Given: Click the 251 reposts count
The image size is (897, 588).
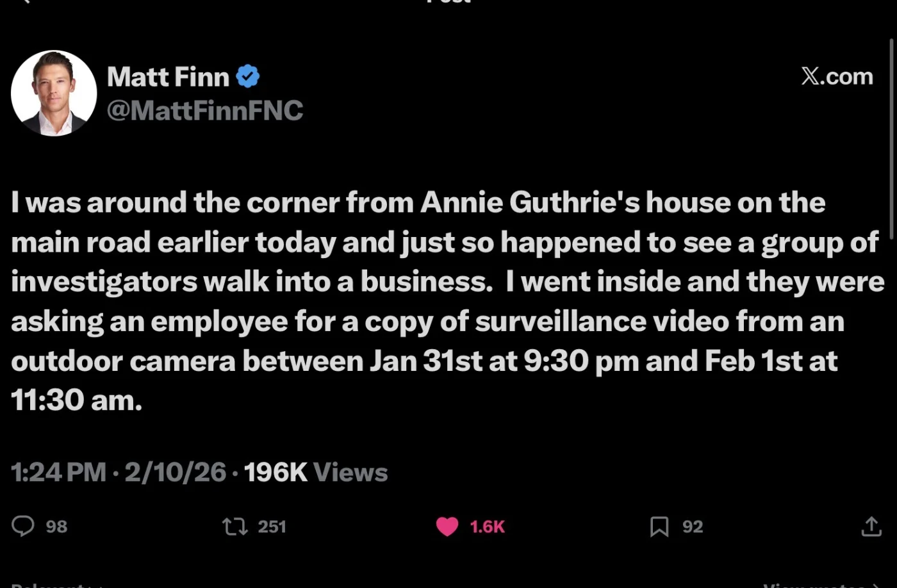Looking at the screenshot, I should click(x=272, y=527).
